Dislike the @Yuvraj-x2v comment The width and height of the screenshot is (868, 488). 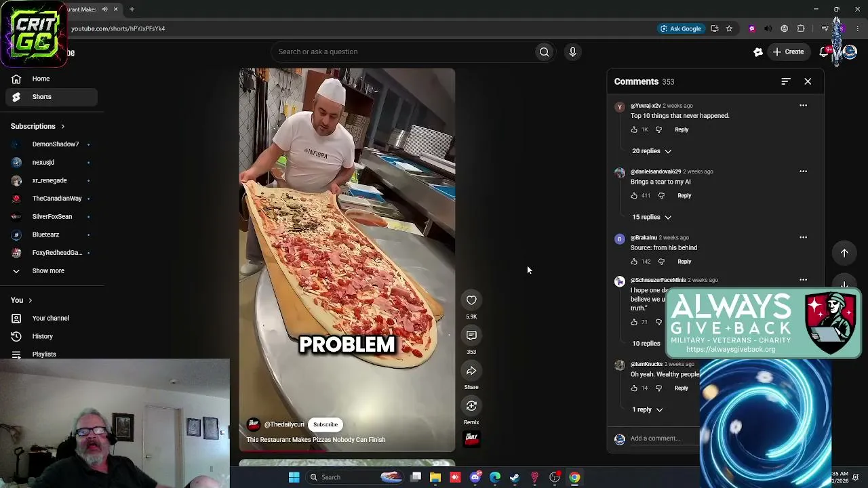pos(658,129)
